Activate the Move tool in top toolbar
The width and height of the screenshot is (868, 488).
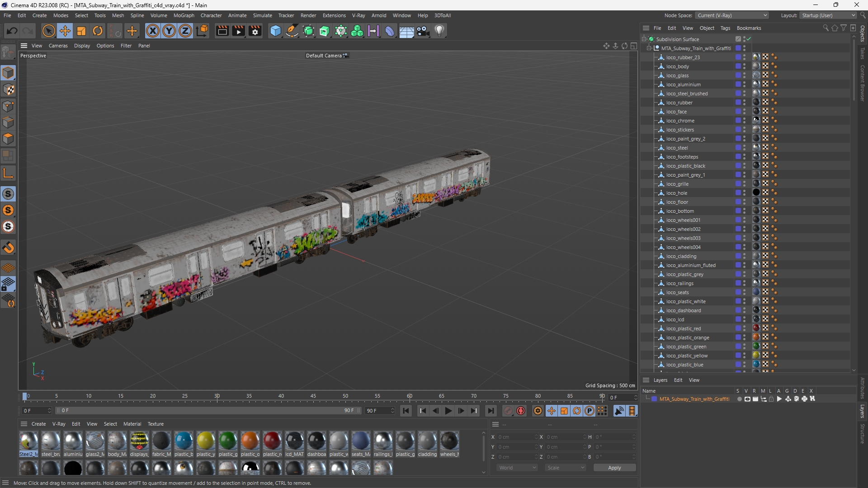pyautogui.click(x=65, y=31)
